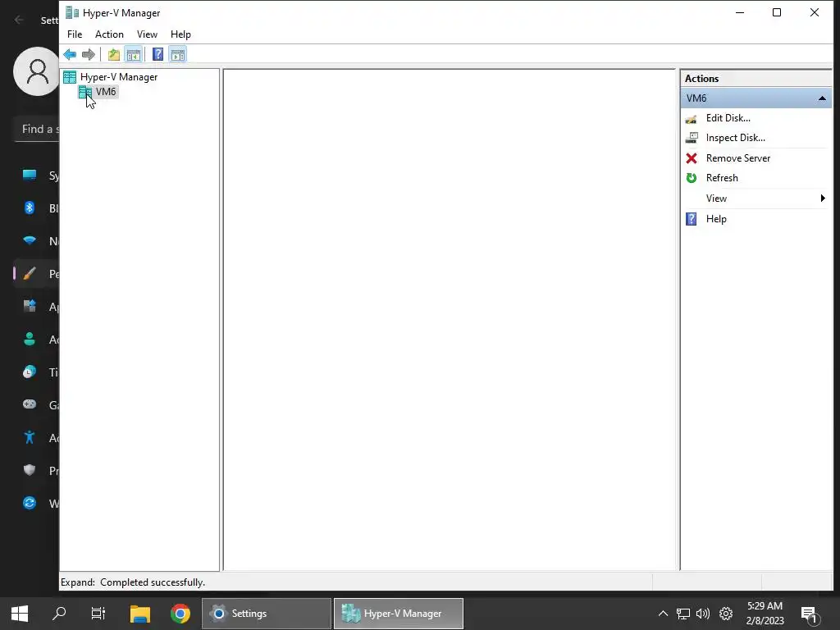840x630 pixels.
Task: Select System icon in Settings sidebar
Action: [x=30, y=175]
